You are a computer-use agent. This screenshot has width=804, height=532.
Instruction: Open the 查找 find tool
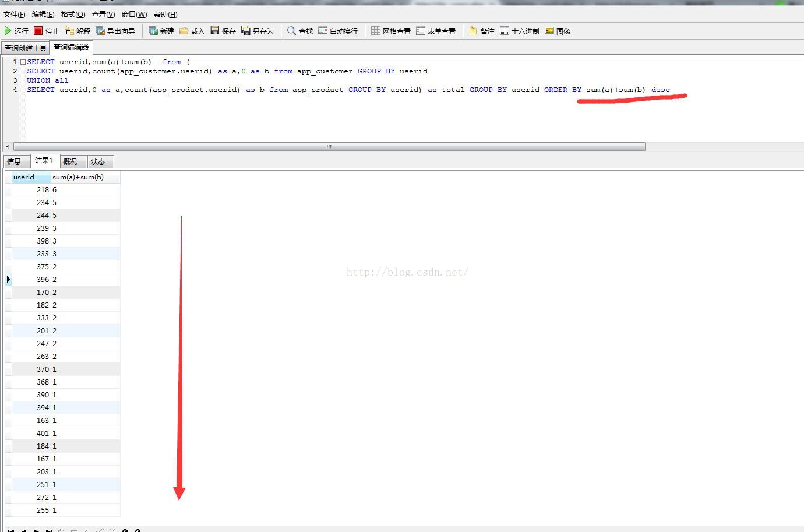pyautogui.click(x=300, y=31)
